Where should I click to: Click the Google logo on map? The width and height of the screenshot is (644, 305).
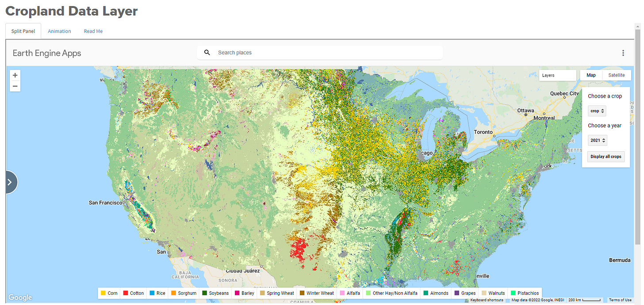[x=20, y=297]
